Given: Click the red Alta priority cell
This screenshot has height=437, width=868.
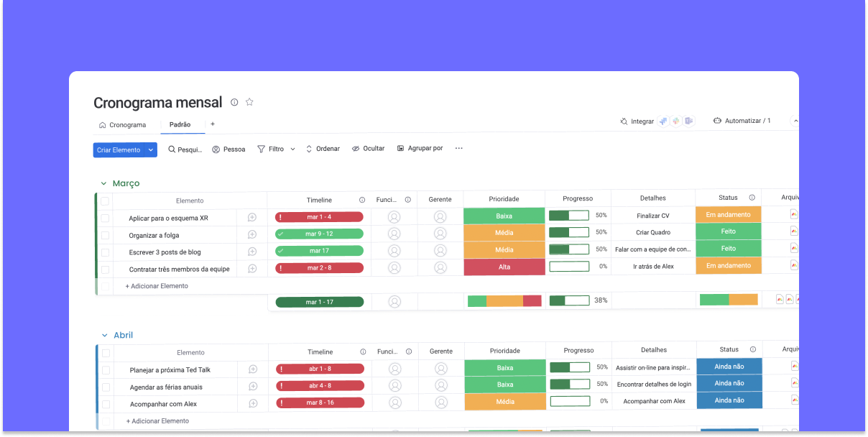Looking at the screenshot, I should pos(504,267).
